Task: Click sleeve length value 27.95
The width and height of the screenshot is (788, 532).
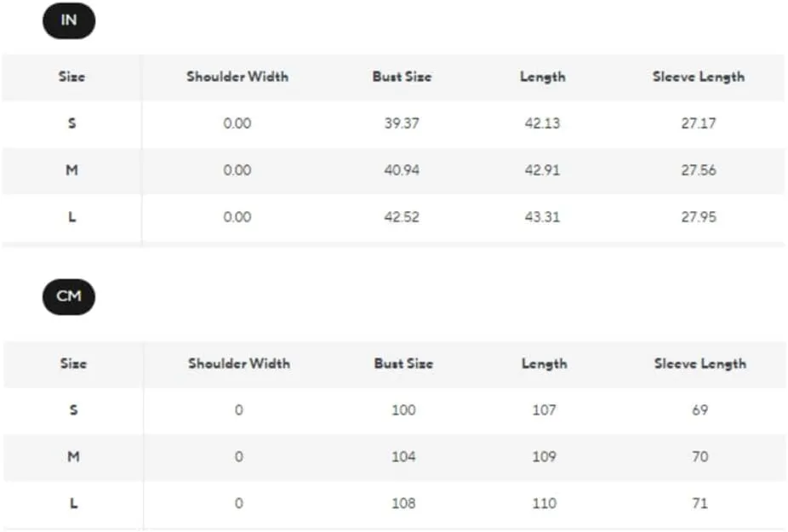Action: (x=699, y=217)
